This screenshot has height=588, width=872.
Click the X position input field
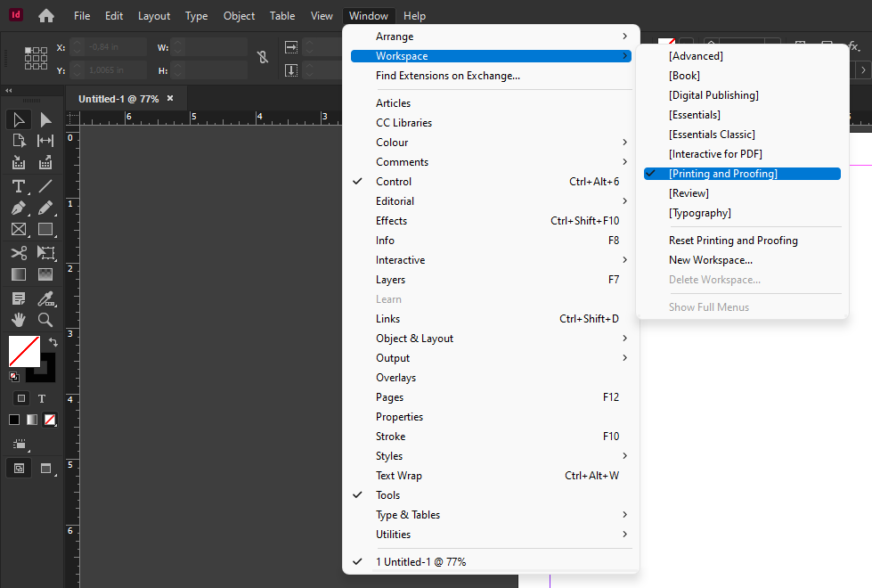(115, 47)
